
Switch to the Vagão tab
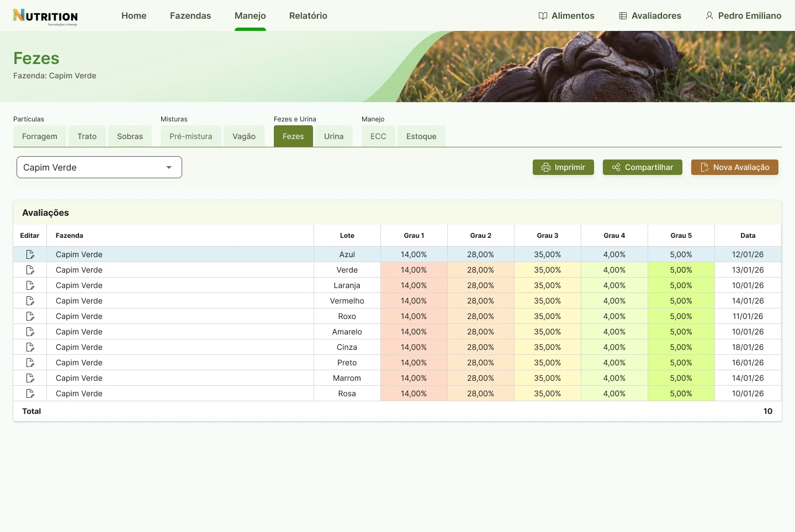[244, 136]
